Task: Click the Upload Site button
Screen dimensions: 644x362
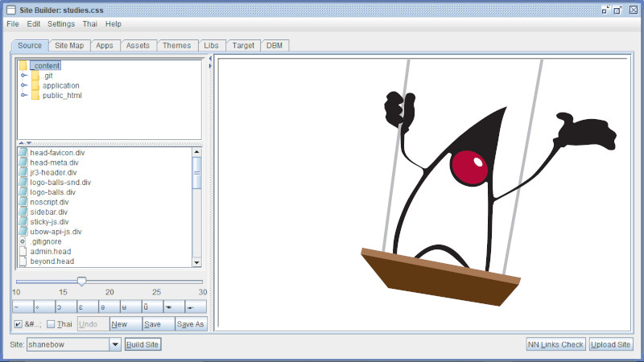Action: [611, 344]
